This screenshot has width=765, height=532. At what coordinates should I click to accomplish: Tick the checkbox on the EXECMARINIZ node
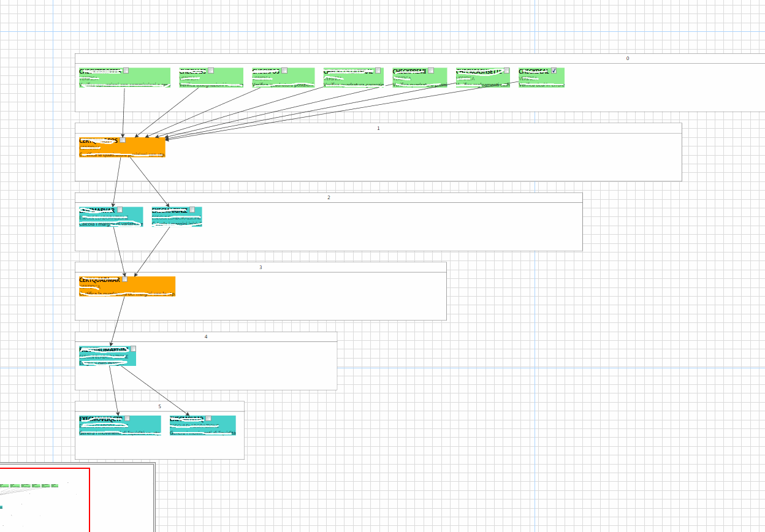point(192,210)
